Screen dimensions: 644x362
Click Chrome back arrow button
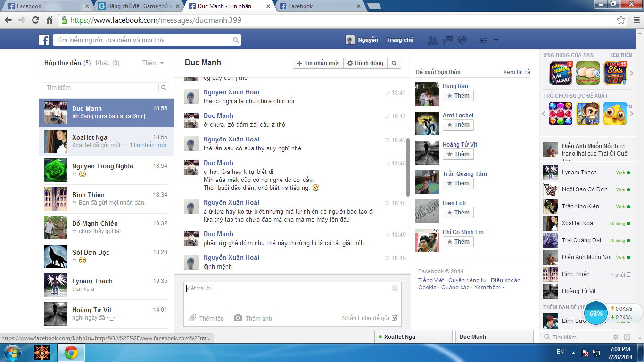tap(8, 20)
